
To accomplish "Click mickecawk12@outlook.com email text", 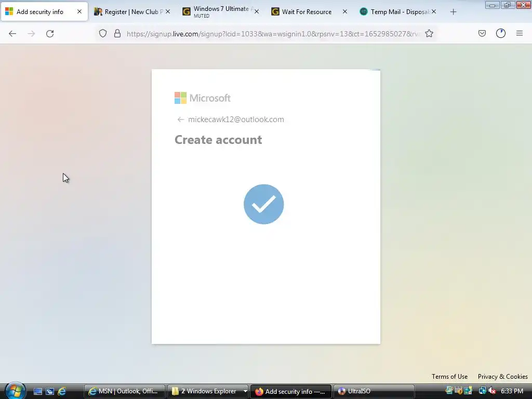I will (236, 119).
